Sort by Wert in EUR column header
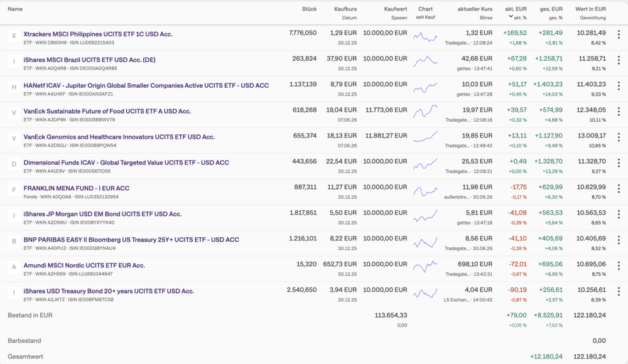Image resolution: width=628 pixels, height=364 pixels. pyautogui.click(x=590, y=9)
